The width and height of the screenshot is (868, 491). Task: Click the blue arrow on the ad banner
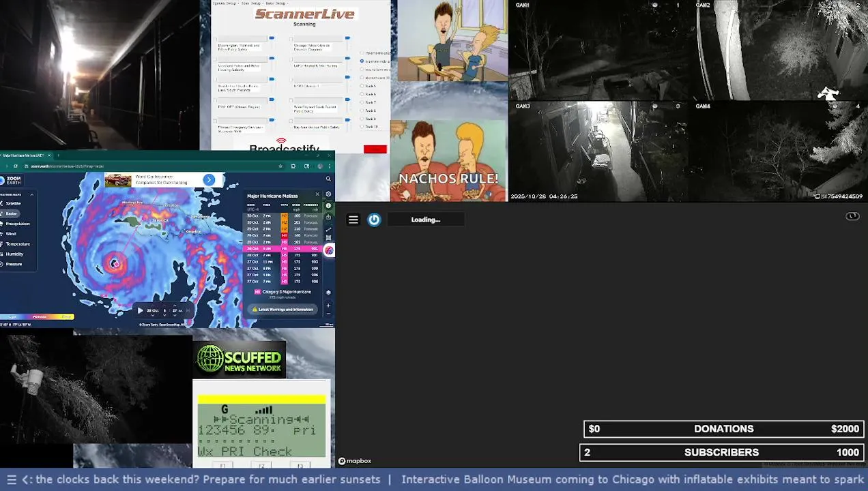click(x=209, y=180)
